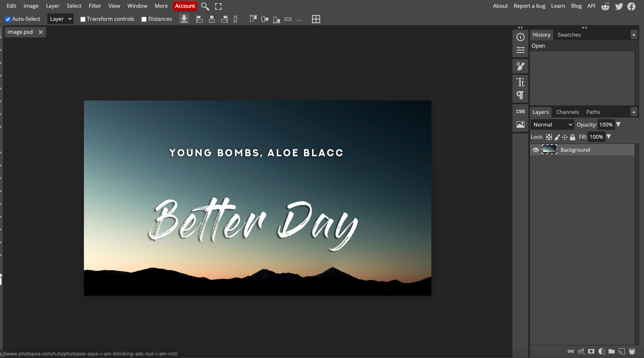Open Photopea Reddit page icon
The width and height of the screenshot is (644, 358).
point(605,6)
